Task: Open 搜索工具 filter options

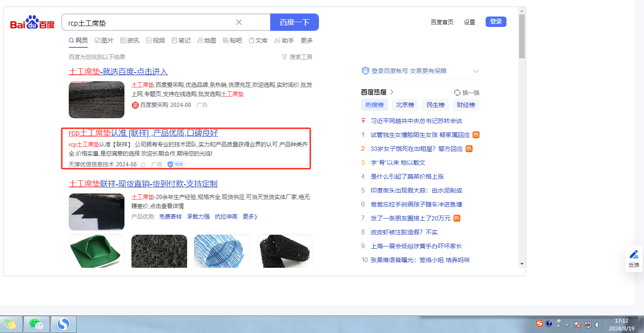Action: 297,57
